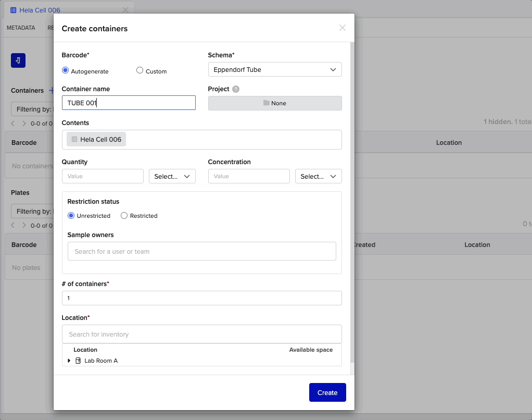Click the 'No plates' empty table message
The height and width of the screenshot is (420, 532).
[x=26, y=267]
